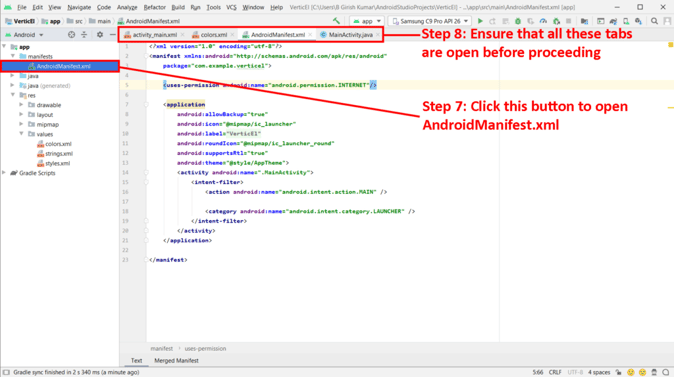The width and height of the screenshot is (674, 377).
Task: Click the Collapse All icon in Project panel
Action: click(84, 34)
